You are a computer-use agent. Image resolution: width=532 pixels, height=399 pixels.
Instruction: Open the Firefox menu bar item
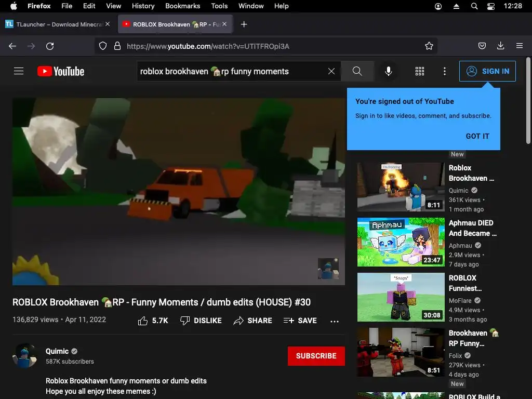click(39, 6)
